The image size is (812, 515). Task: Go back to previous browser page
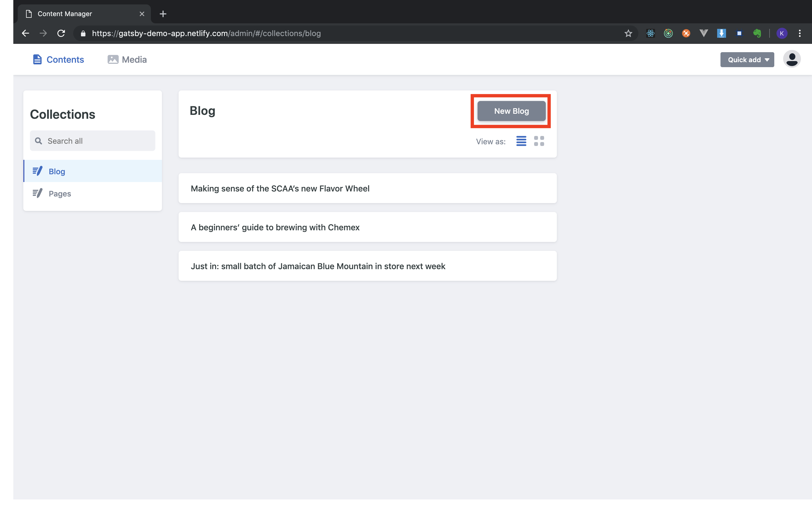[x=26, y=33]
